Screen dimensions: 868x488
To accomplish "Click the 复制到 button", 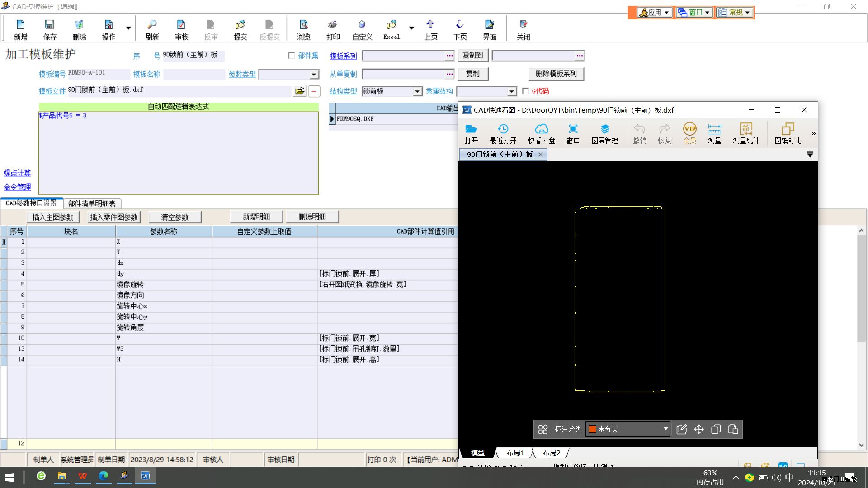I will (473, 56).
